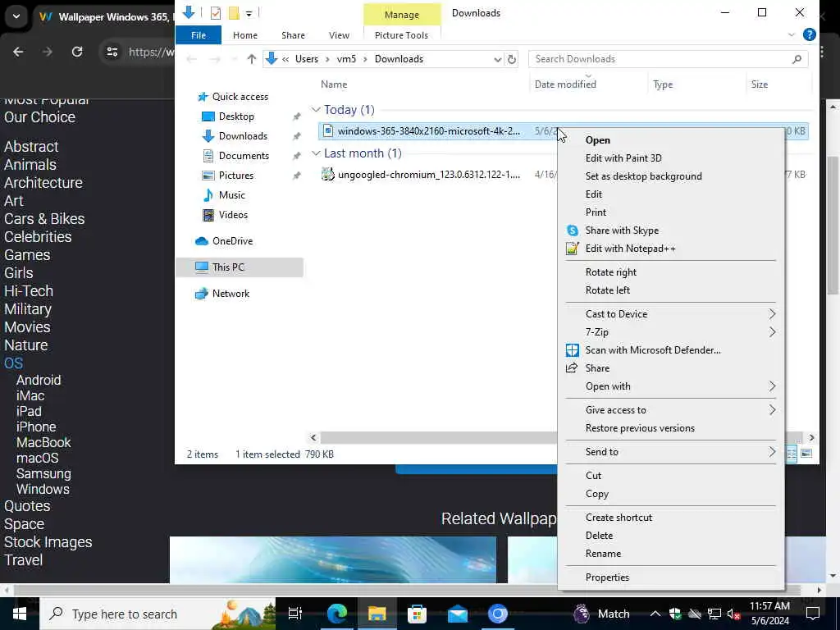
Task: Open notification center icon
Action: pos(813,614)
